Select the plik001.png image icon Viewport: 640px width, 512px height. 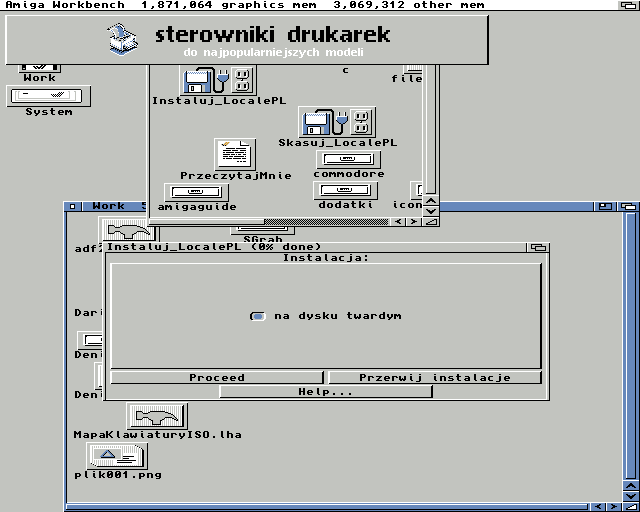117,456
